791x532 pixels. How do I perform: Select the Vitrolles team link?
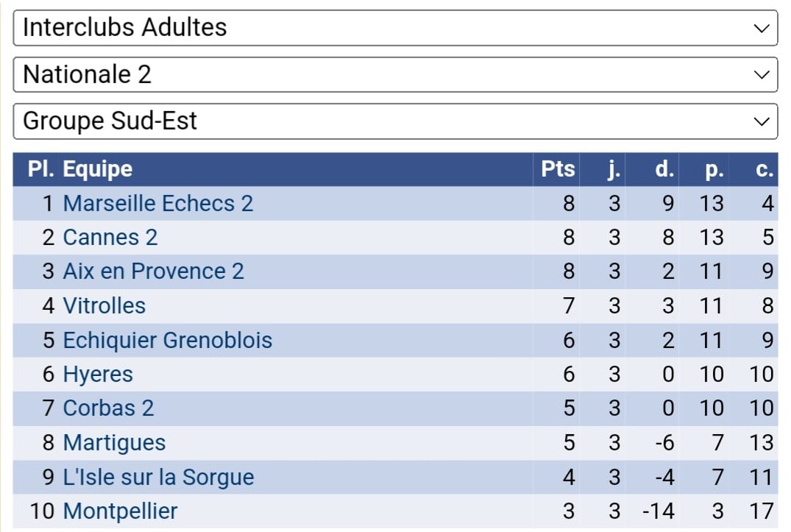click(x=104, y=305)
